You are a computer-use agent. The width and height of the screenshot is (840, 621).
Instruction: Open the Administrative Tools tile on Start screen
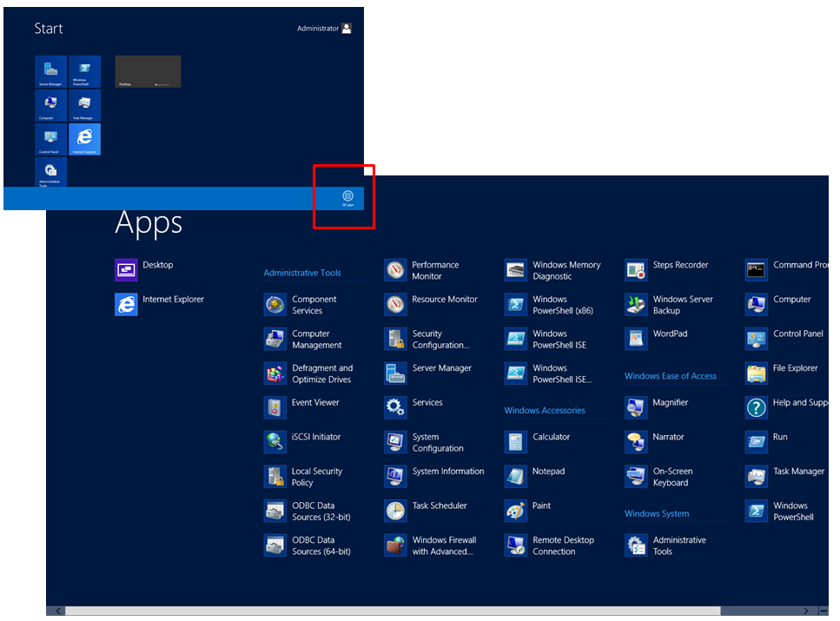[x=51, y=172]
